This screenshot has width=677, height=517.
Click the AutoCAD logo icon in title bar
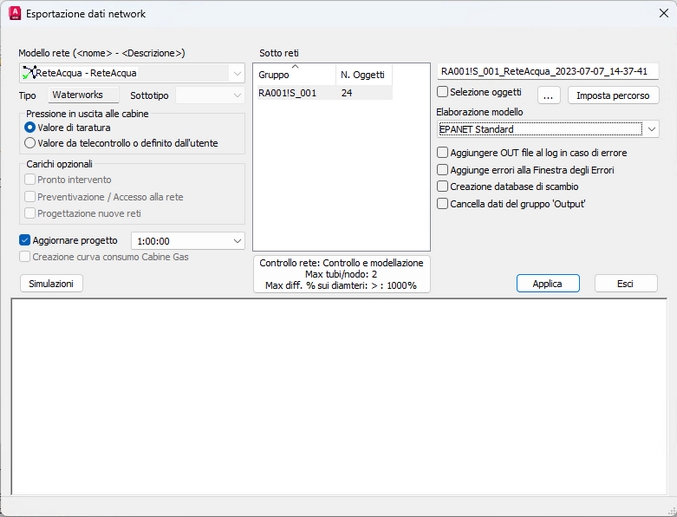[15, 13]
